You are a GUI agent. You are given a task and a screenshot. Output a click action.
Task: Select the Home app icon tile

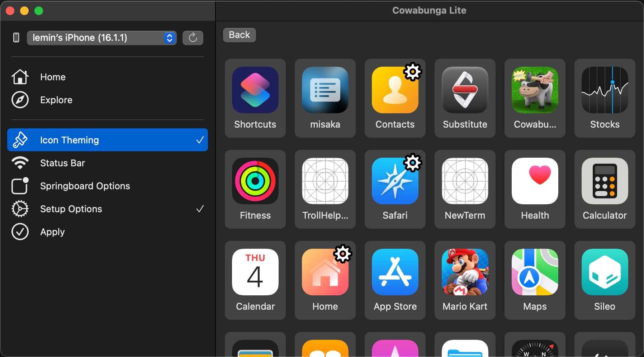pos(325,280)
